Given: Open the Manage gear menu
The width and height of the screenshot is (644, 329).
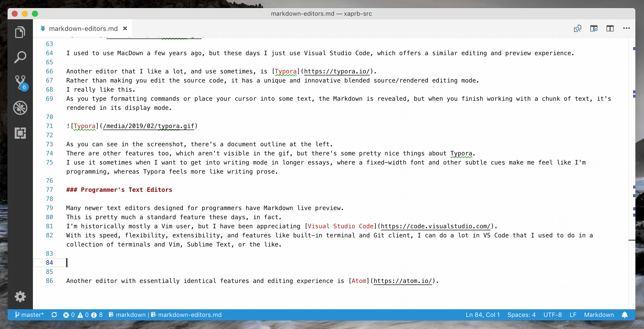Looking at the screenshot, I should [20, 296].
